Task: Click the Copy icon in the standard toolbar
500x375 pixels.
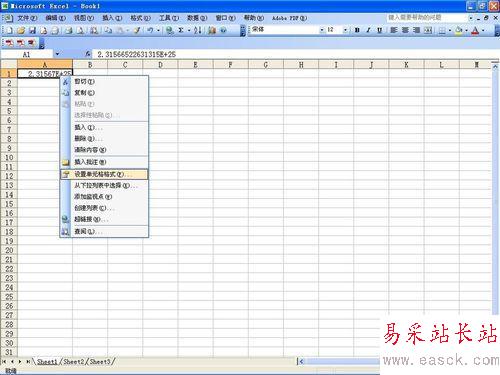Action: (108, 30)
